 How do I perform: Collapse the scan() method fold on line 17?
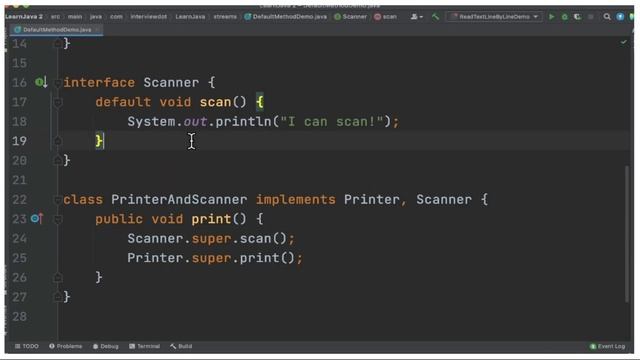(58, 102)
